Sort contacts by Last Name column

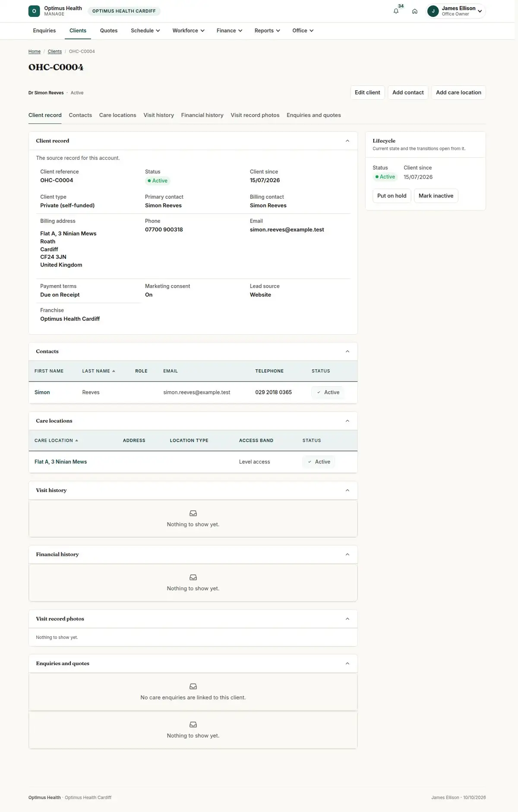(x=99, y=371)
